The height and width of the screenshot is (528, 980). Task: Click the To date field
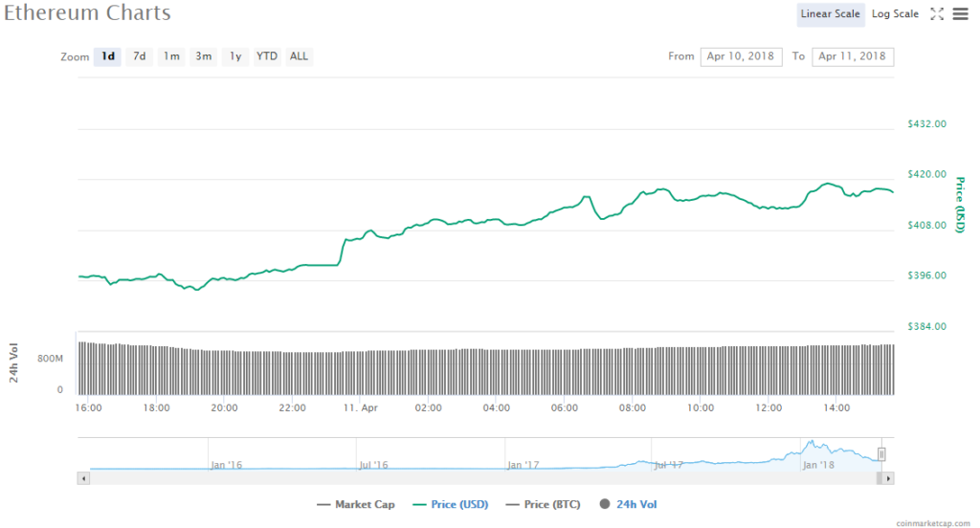tap(852, 56)
